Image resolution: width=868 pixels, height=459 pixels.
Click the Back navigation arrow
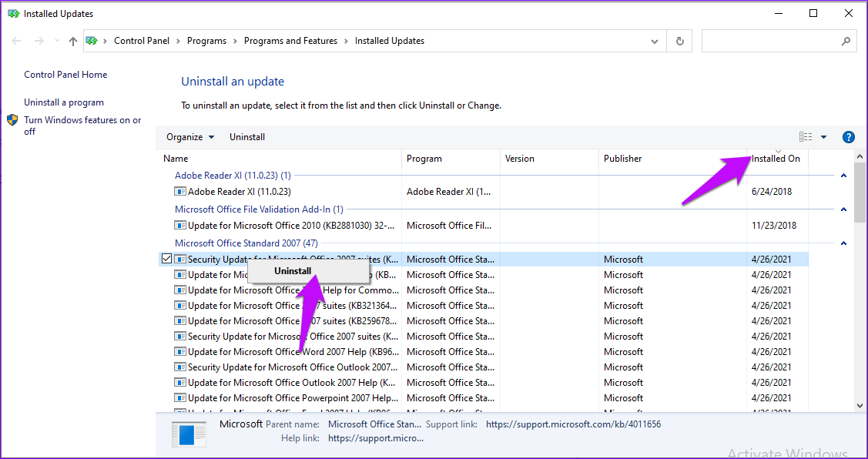pos(17,41)
